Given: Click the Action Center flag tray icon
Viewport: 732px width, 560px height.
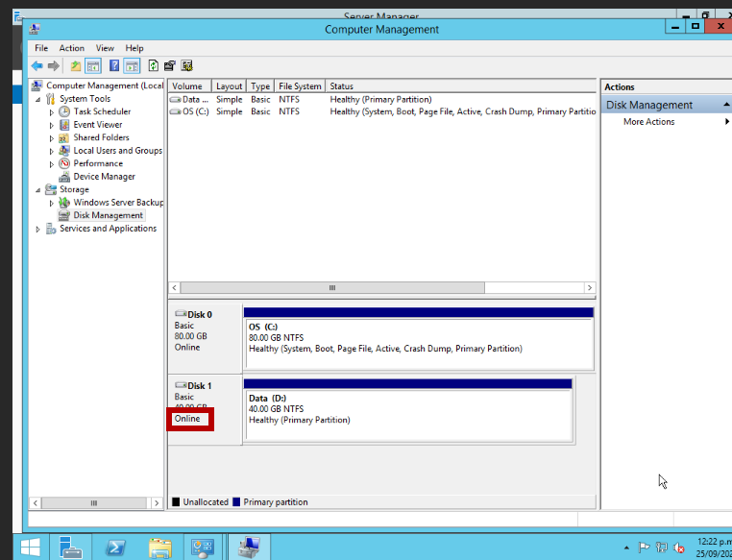Looking at the screenshot, I should (x=644, y=548).
